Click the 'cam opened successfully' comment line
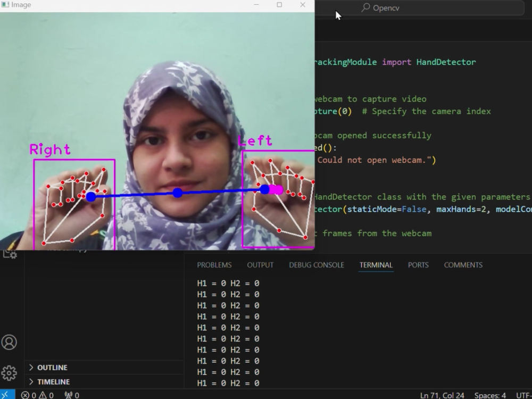Screen dimensions: 532x399 (x=372, y=136)
